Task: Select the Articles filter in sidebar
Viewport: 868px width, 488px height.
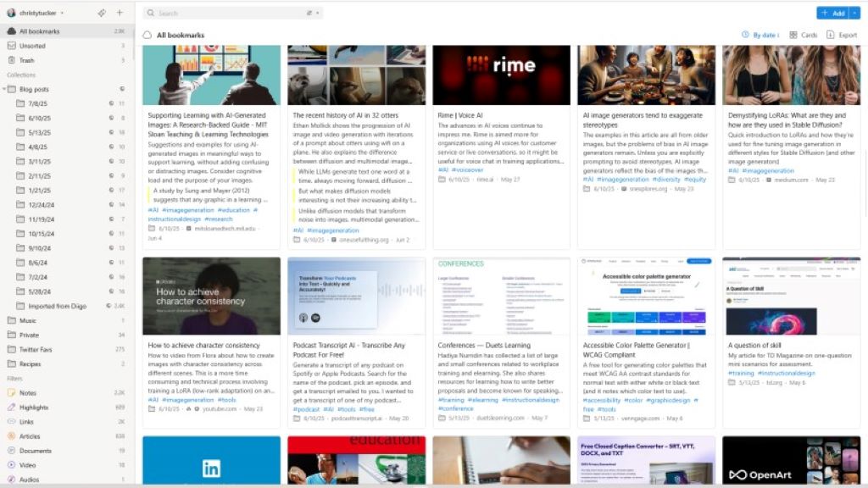Action: 30,435
